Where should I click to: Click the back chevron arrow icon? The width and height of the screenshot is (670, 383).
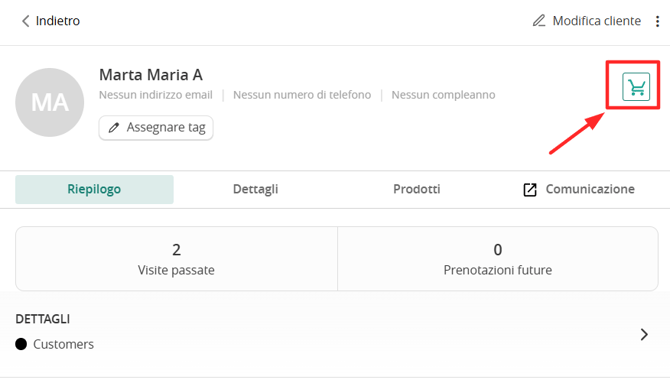[26, 21]
